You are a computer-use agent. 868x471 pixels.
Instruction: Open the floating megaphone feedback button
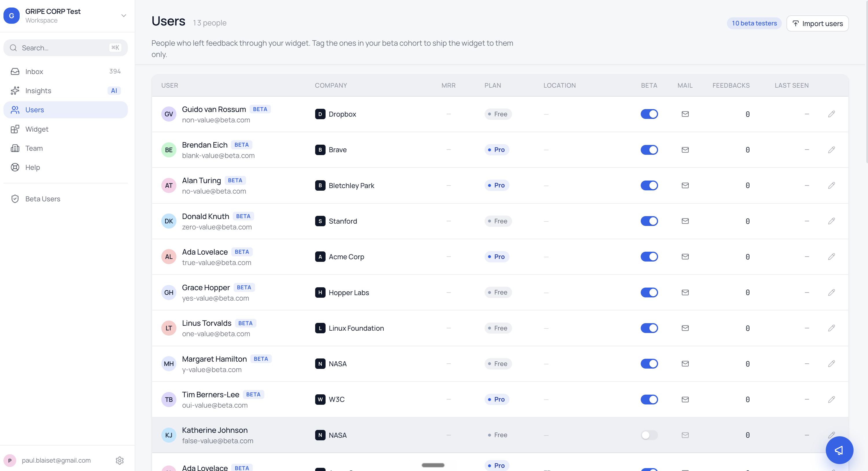tap(839, 450)
